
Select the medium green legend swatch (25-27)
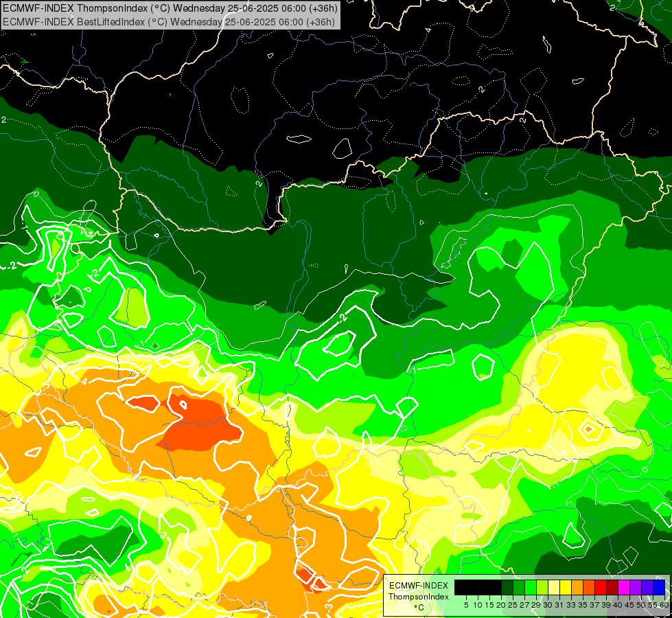(519, 587)
